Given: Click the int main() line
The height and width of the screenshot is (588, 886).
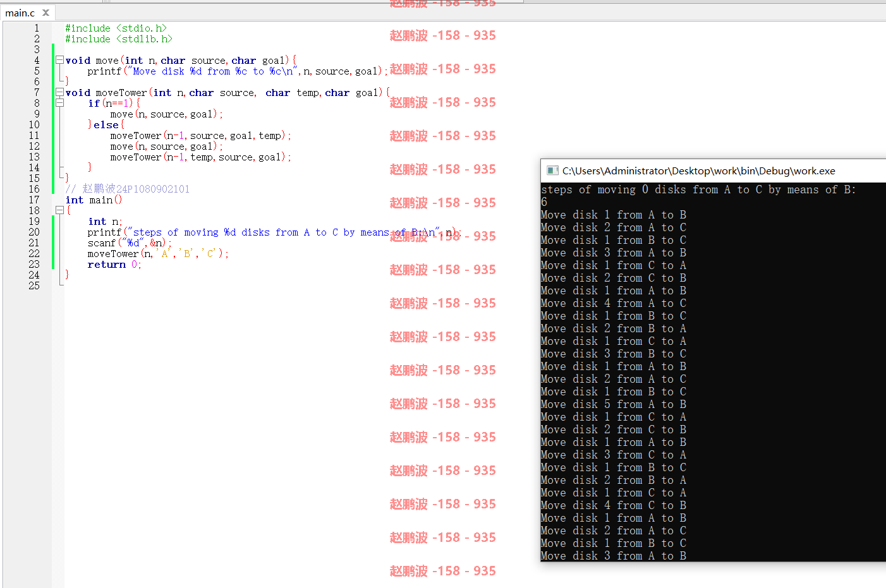Looking at the screenshot, I should 94,200.
